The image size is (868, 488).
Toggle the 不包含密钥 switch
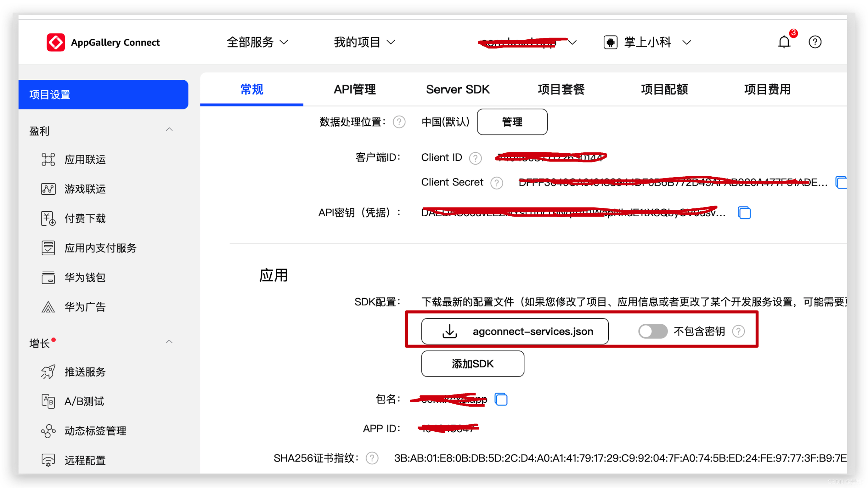[x=652, y=331]
